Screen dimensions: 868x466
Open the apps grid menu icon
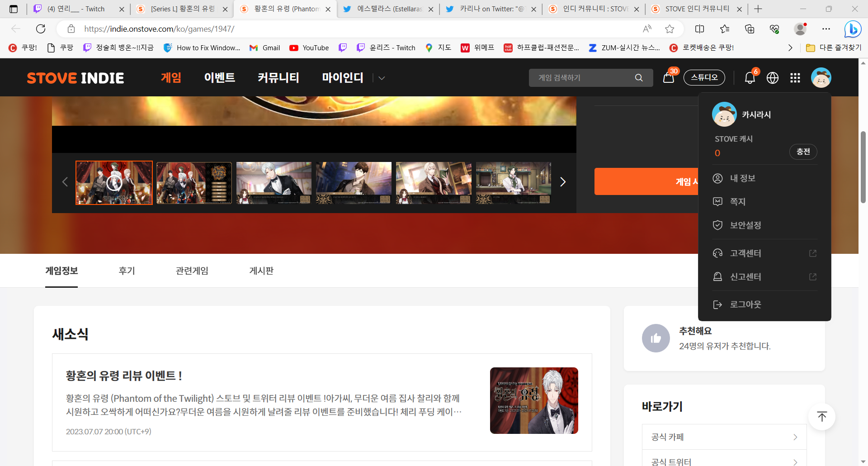pos(795,78)
